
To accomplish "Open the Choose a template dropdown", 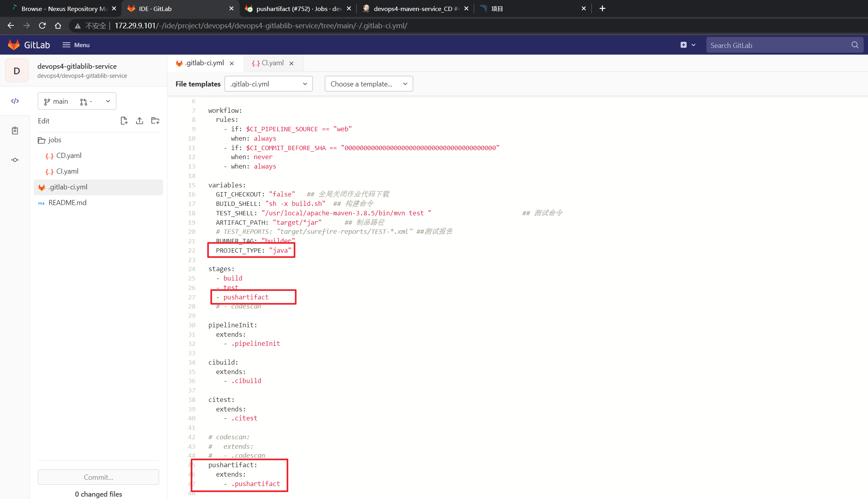I will click(369, 84).
